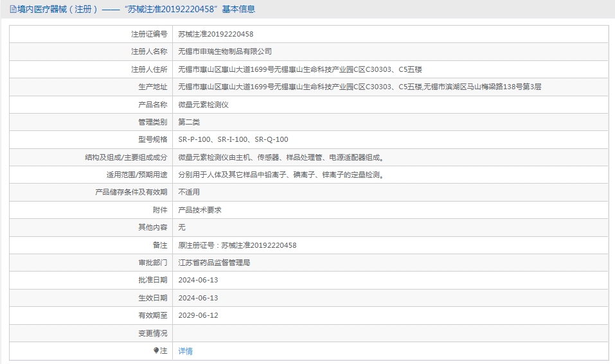Click the 适用范围/预期用途 label
Viewport: 615px width, 364px height.
pyautogui.click(x=137, y=175)
